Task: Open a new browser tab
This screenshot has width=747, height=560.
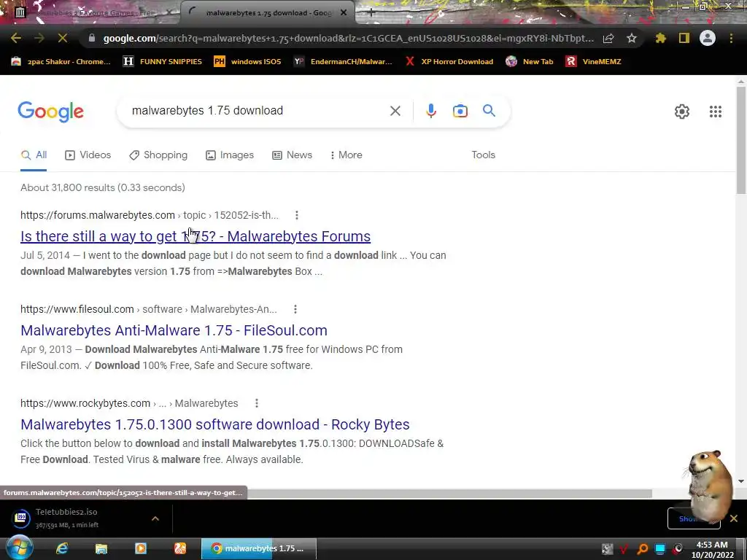Action: pos(371,13)
